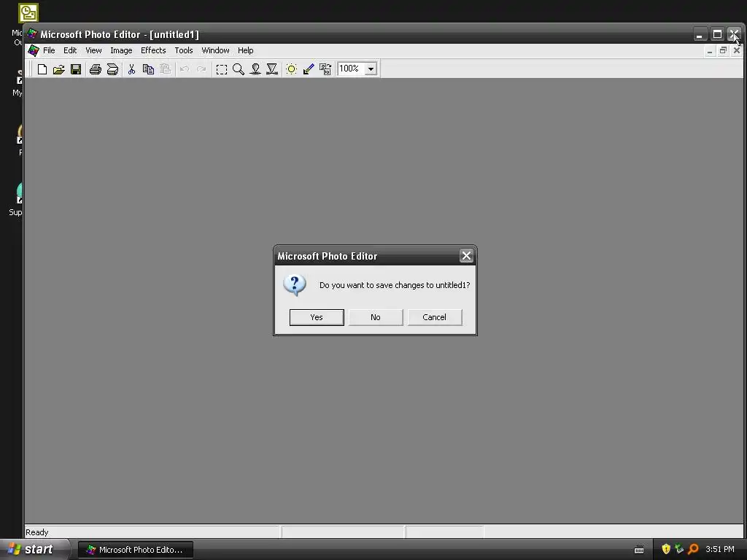This screenshot has height=560, width=747.
Task: Click the question mark dialog icon
Action: pos(295,285)
